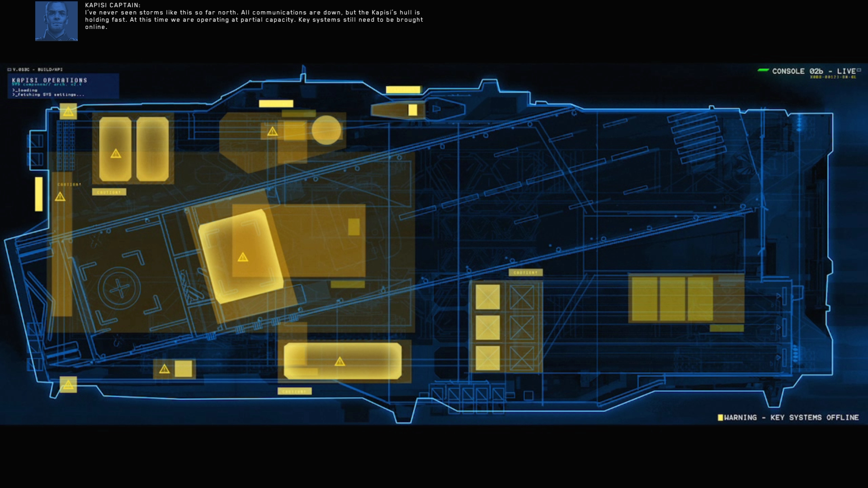Click the Kapisi Operations terminal panel
868x488 pixels.
coord(63,86)
